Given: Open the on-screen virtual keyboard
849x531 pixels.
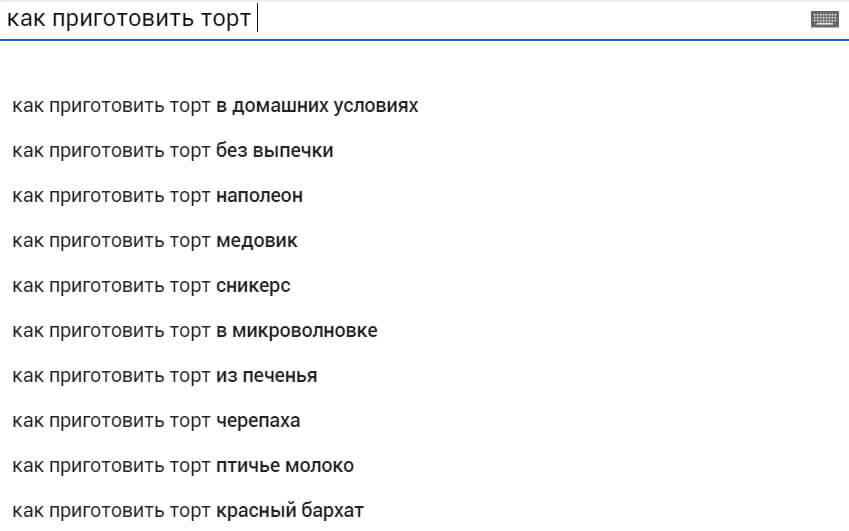Looking at the screenshot, I should coord(824,19).
